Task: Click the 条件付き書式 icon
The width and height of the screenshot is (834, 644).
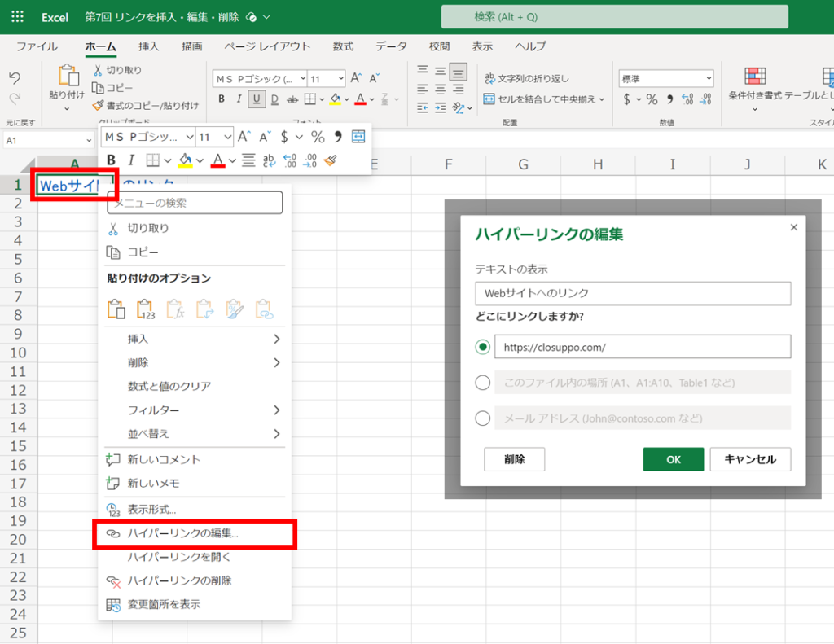Action: [x=755, y=77]
